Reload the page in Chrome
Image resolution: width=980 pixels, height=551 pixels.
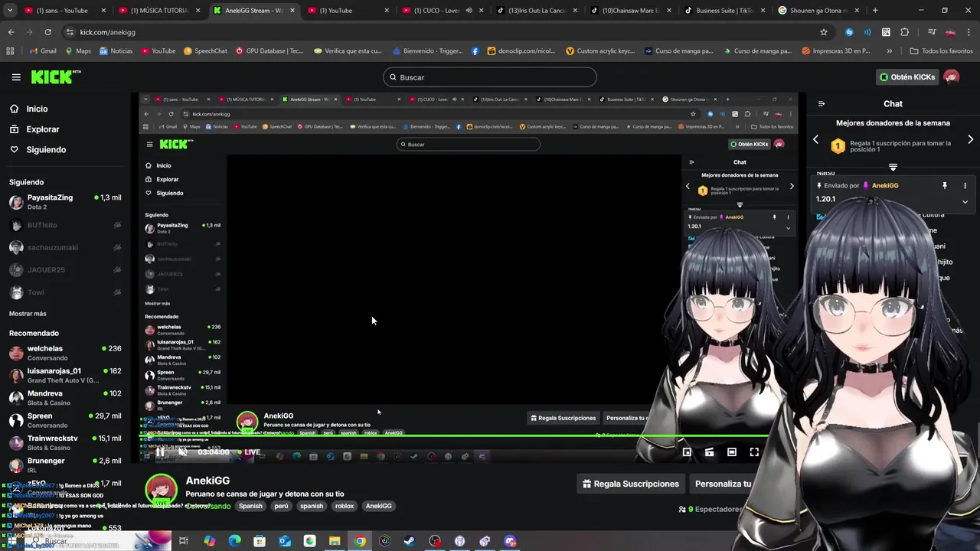tap(47, 32)
